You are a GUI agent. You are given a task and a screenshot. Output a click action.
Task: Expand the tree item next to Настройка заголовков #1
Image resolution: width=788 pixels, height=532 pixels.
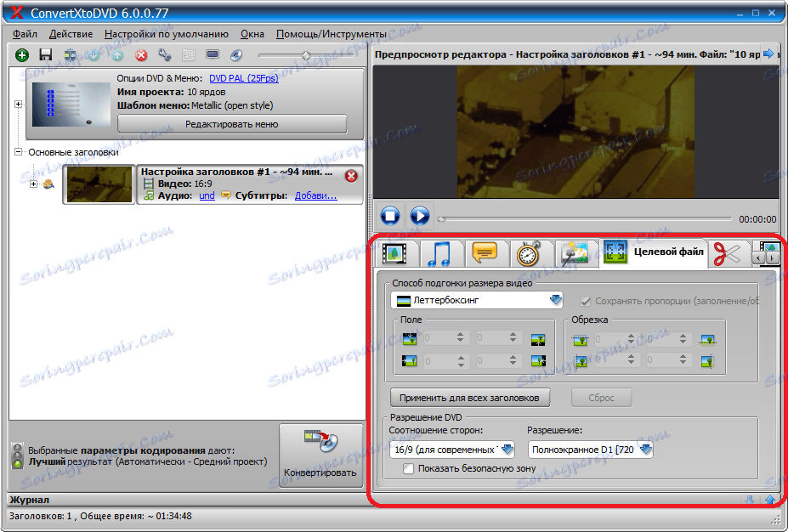click(x=35, y=184)
